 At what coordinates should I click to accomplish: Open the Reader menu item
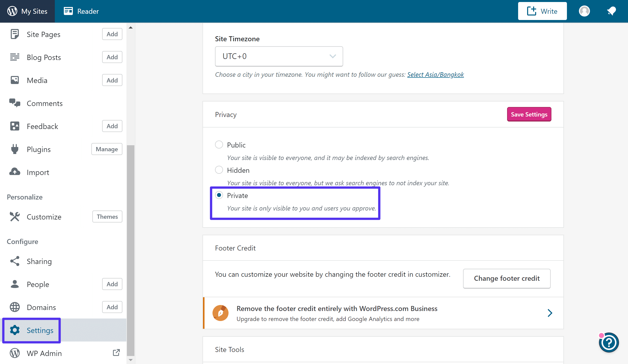81,11
